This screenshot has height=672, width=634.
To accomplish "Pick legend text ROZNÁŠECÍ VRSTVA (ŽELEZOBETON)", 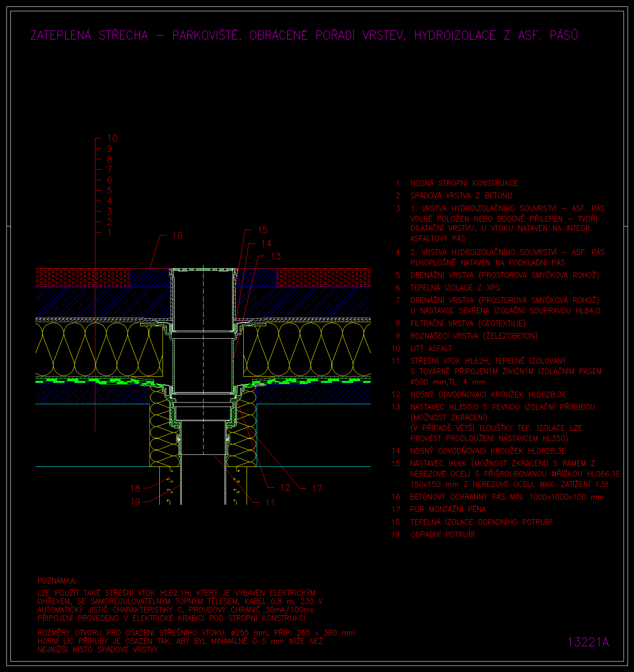I will (473, 336).
